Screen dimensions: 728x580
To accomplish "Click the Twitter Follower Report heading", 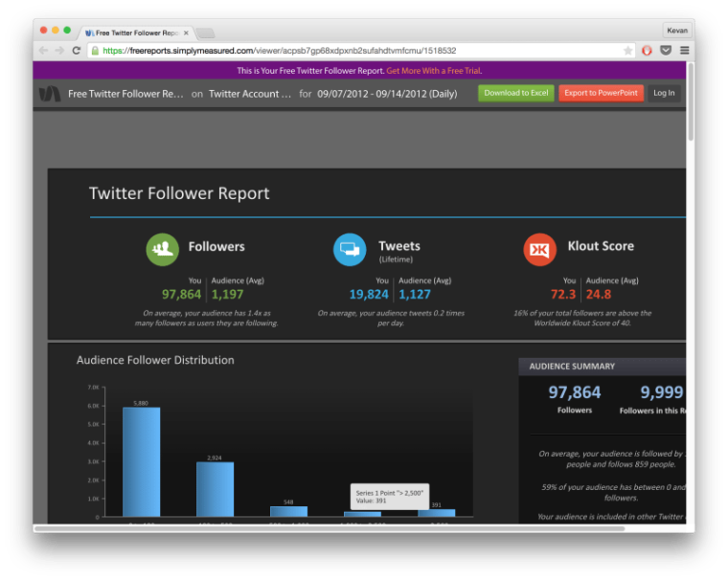I will [179, 193].
